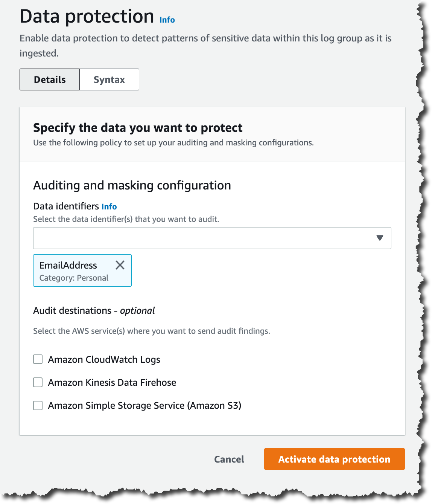This screenshot has height=504, width=432.
Task: Click the 'Amazon Simple Storage Service (Amazon S3)' label
Action: (145, 405)
